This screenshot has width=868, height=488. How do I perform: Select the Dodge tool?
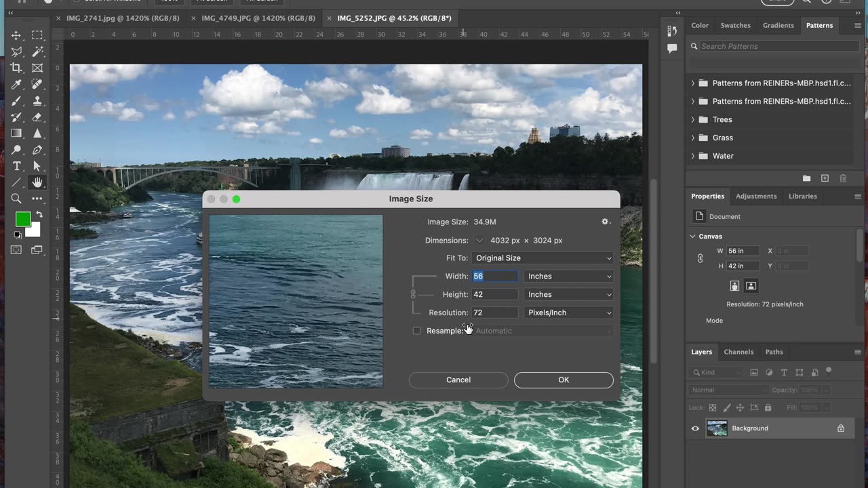tap(16, 150)
